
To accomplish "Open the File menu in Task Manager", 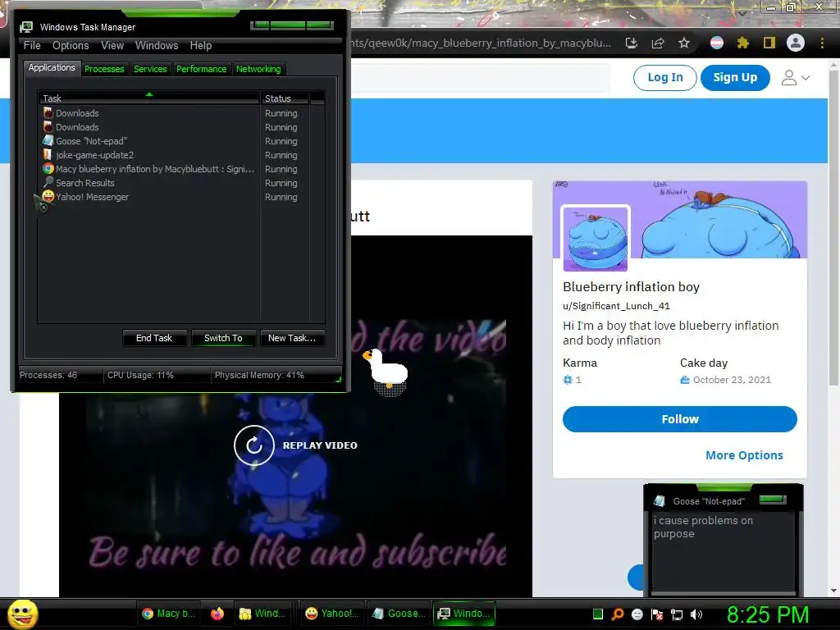I will pyautogui.click(x=32, y=46).
